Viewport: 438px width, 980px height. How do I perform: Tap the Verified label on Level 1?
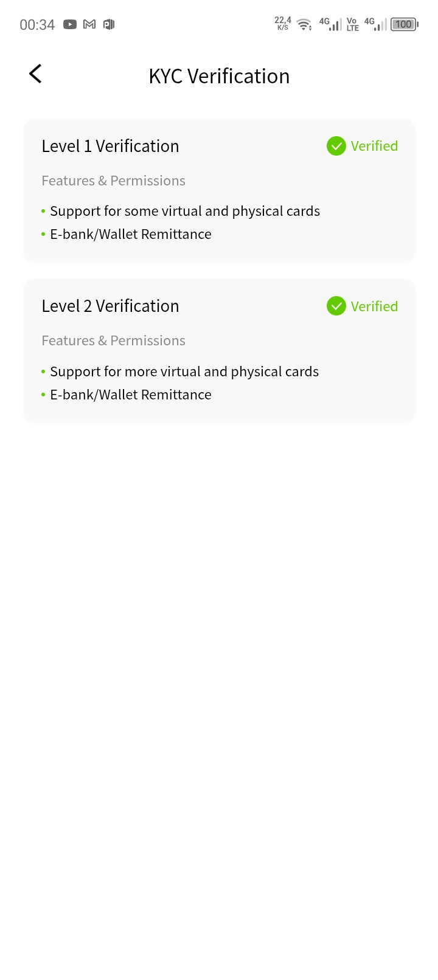(374, 146)
